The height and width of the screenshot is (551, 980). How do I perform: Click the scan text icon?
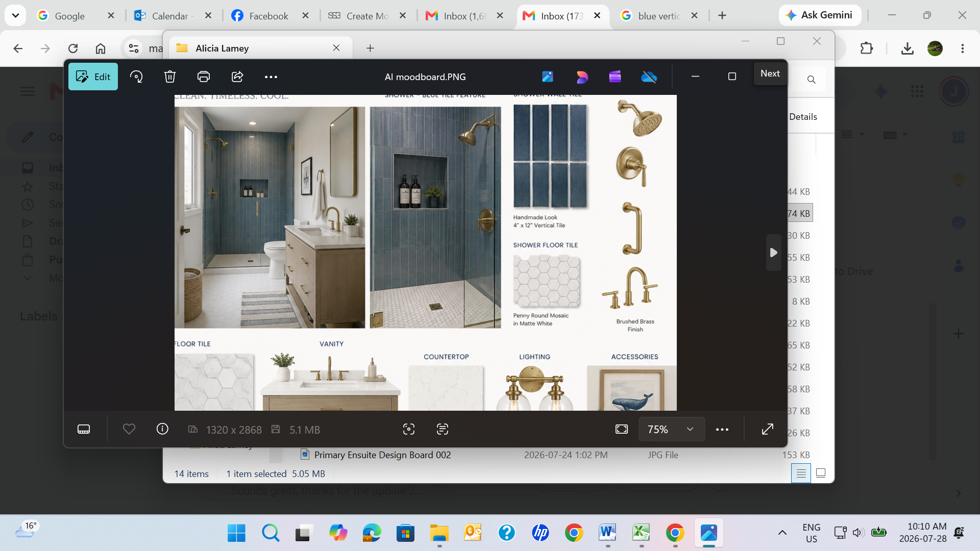click(x=443, y=429)
